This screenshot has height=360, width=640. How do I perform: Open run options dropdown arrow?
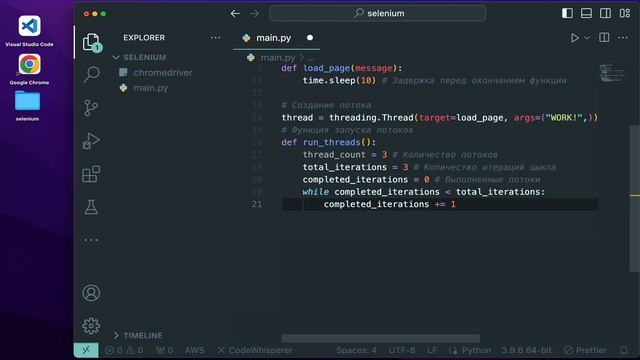tap(587, 38)
